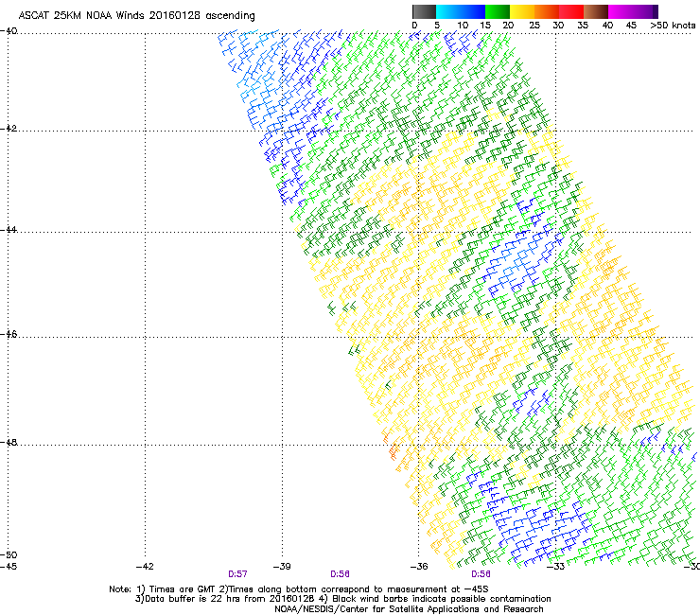Screen dimensions: 700x615
Task: Click the "20" value under the color bar
Action: point(508,26)
